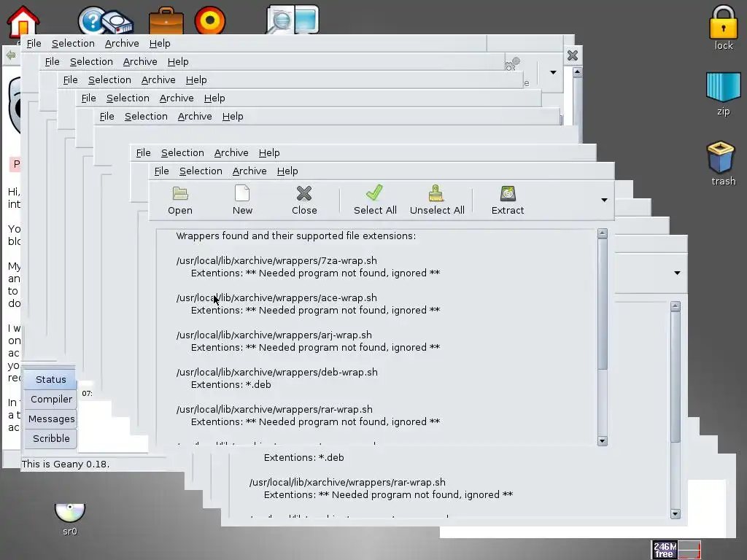This screenshot has width=747, height=560.
Task: Click the greyed gears icon in Geany toolbar
Action: [513, 63]
